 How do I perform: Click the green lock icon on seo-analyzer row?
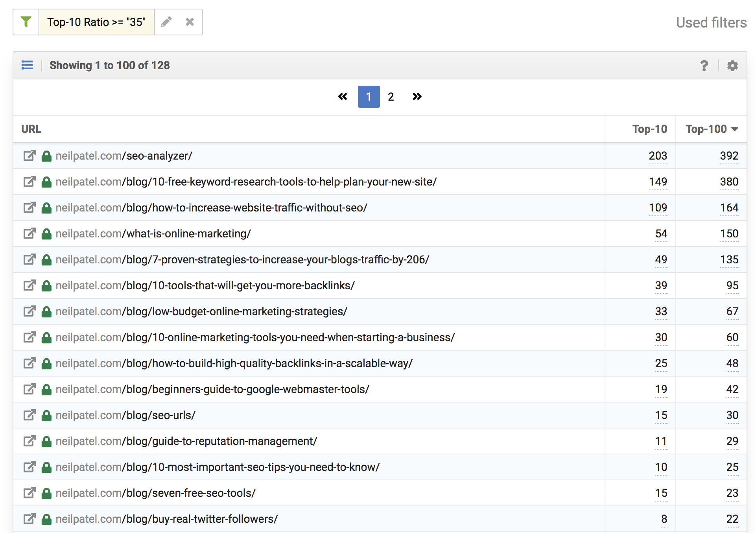(46, 156)
